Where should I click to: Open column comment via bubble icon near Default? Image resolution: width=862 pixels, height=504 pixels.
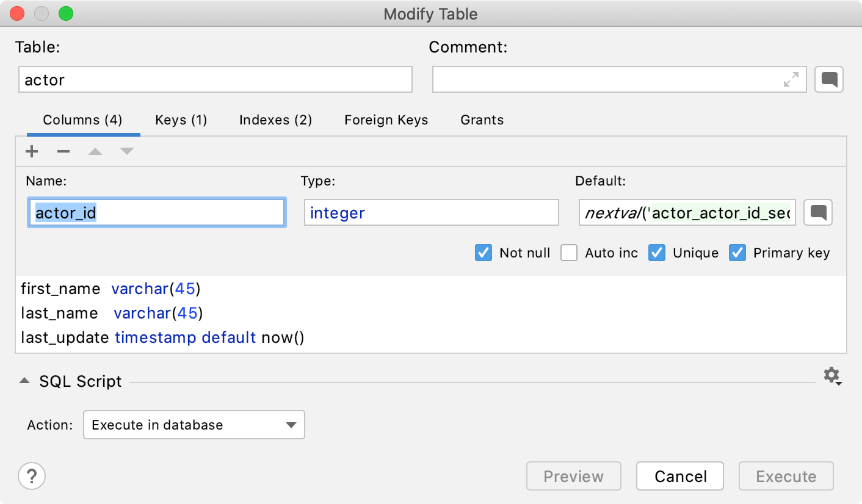coord(817,212)
